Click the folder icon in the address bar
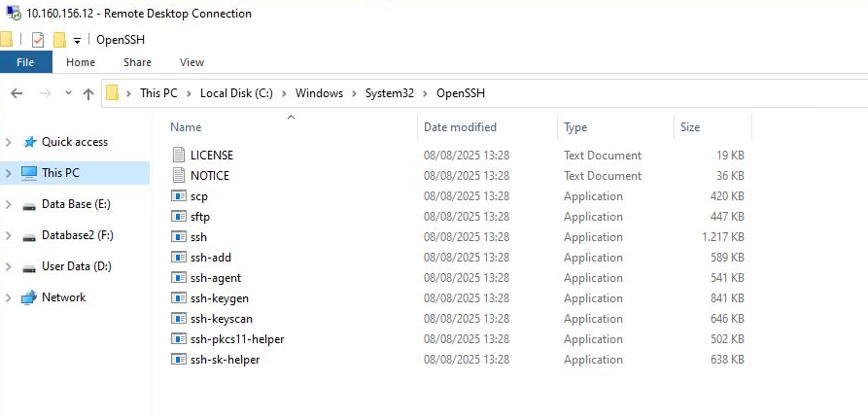Viewport: 868px width, 418px height. click(x=113, y=93)
